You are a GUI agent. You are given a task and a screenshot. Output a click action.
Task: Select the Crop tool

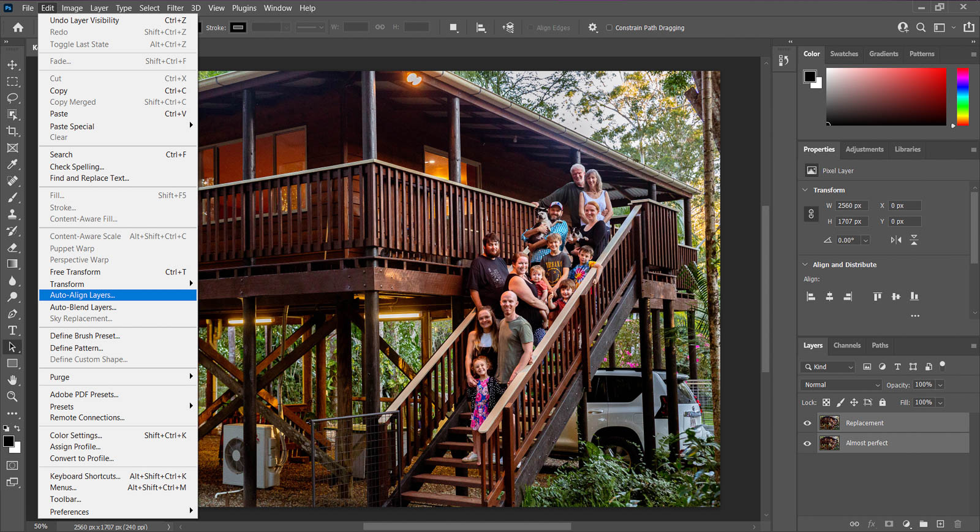tap(12, 131)
